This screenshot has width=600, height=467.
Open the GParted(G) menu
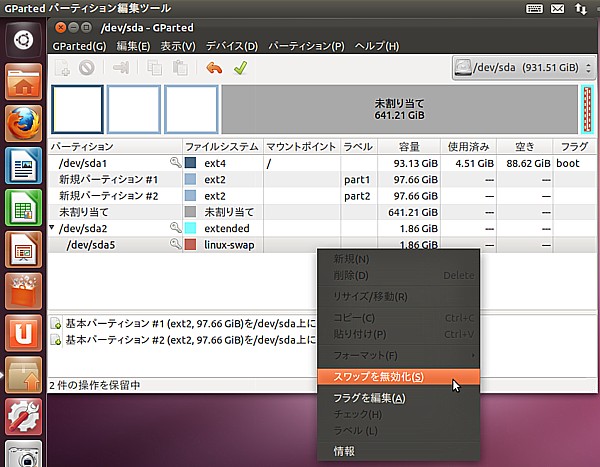80,46
